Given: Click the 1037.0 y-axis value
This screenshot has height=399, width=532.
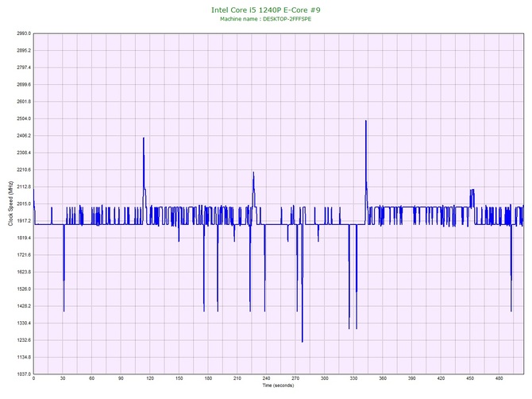Looking at the screenshot, I should click(24, 374).
